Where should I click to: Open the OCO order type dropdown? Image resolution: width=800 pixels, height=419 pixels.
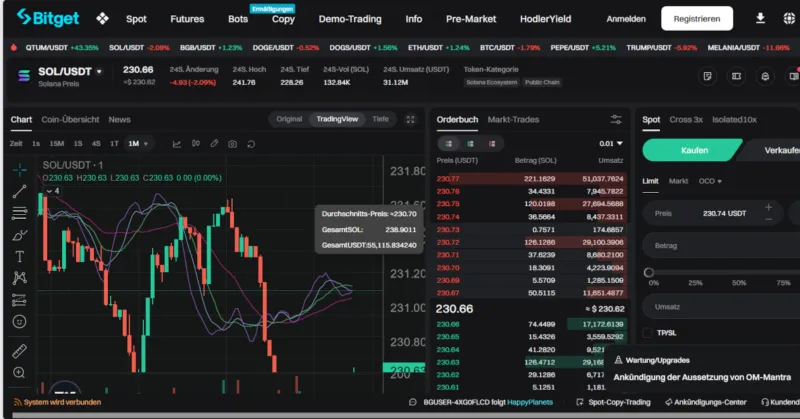[x=710, y=181]
